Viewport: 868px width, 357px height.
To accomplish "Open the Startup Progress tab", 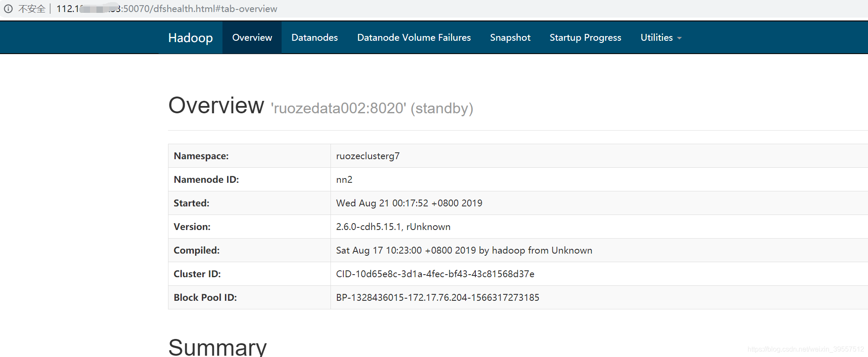I will coord(585,38).
